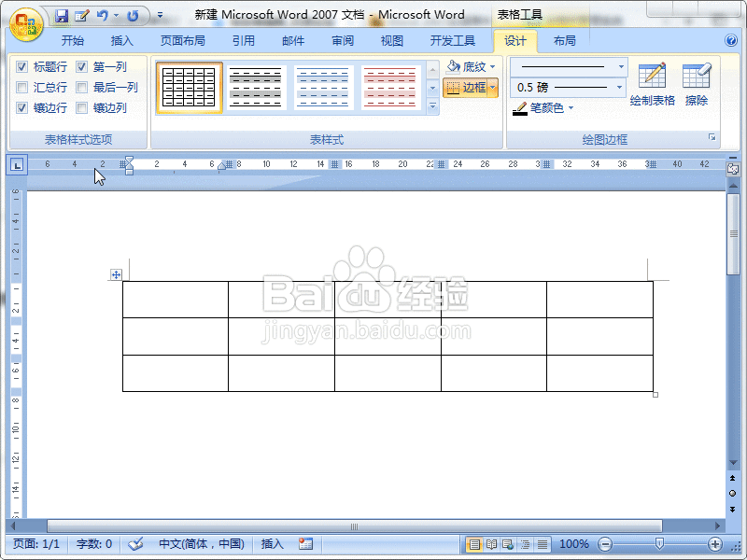This screenshot has width=747, height=560.
Task: Zoom in with the plus button
Action: coord(714,544)
